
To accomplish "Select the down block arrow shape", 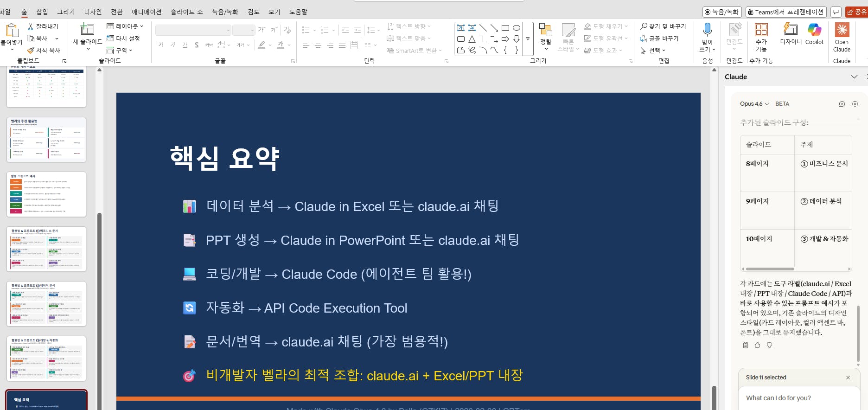I will click(517, 39).
